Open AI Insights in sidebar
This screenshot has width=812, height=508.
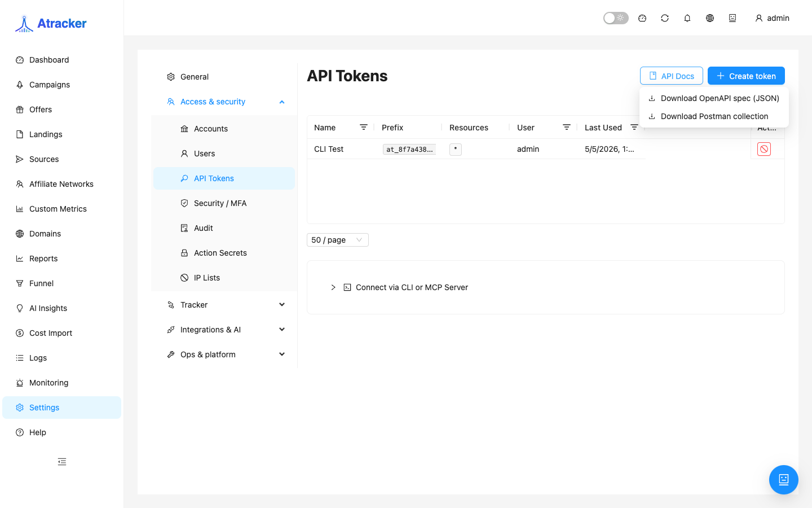pos(62,308)
